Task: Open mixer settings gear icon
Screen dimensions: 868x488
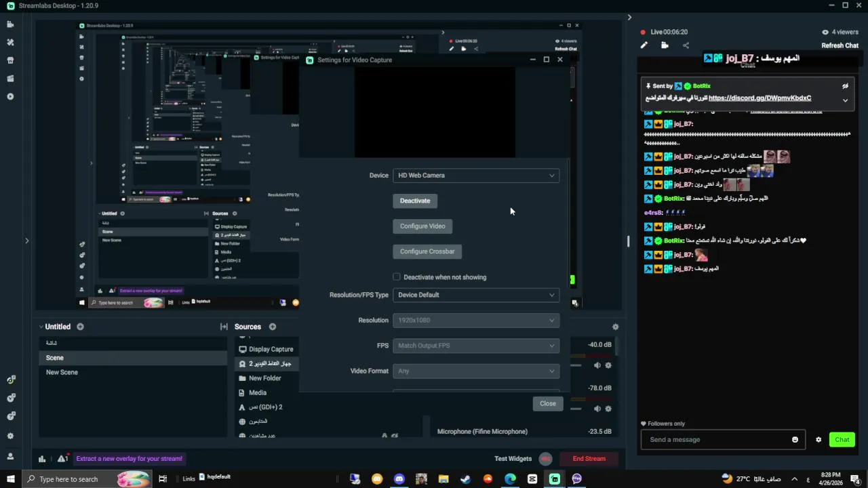Action: coord(615,327)
